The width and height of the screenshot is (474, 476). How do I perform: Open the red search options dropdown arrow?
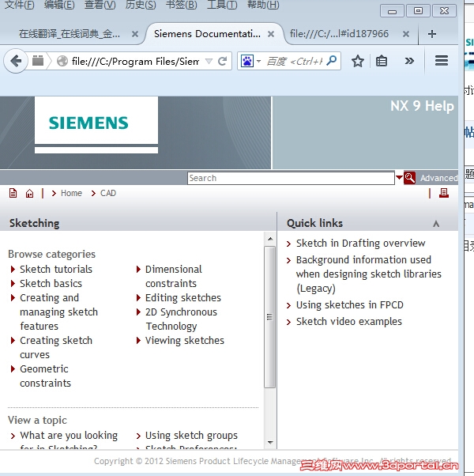tap(399, 177)
